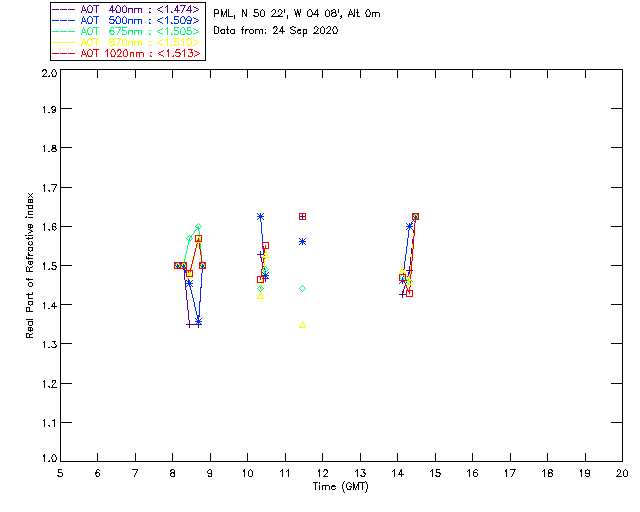
Task: Click the legend entry AOT 400nm <1.474>
Action: 126,9
